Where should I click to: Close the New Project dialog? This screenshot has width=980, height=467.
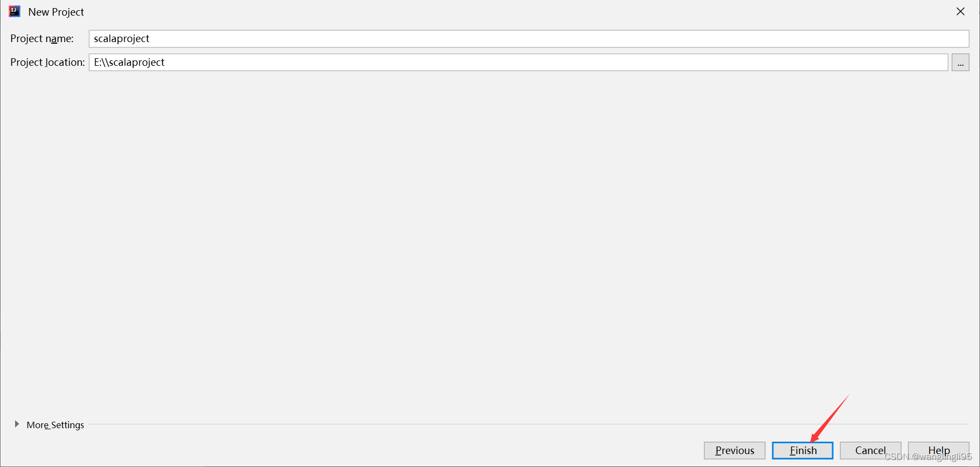click(x=961, y=11)
